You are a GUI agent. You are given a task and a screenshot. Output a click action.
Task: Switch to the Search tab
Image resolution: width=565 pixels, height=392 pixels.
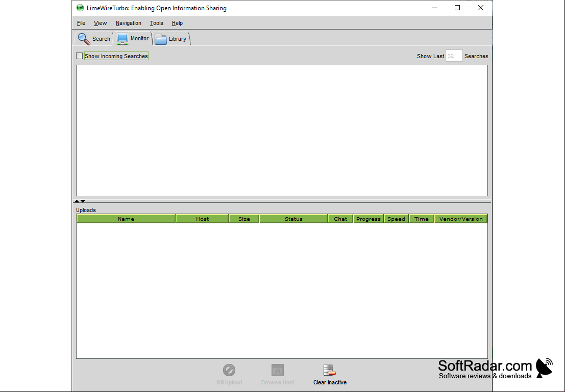click(x=94, y=39)
